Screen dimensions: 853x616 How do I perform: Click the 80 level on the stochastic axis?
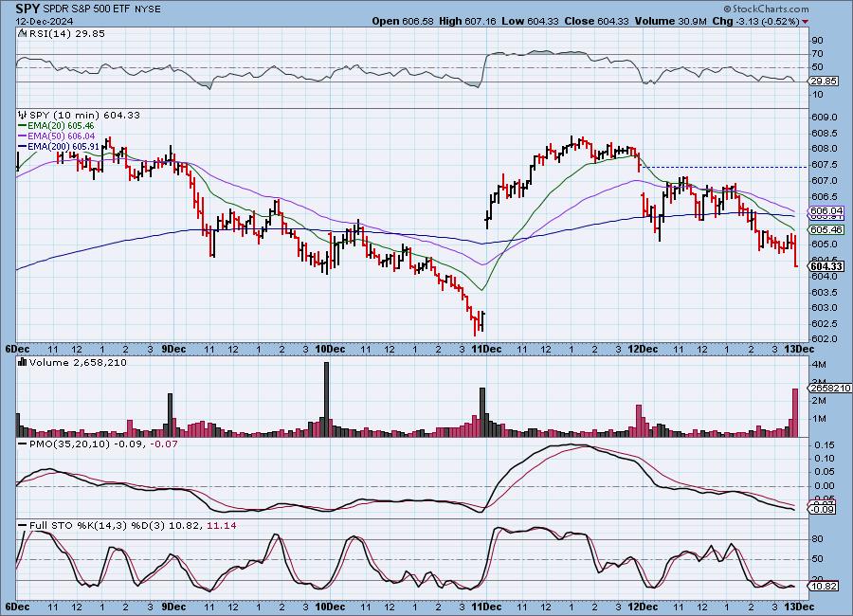coord(817,538)
